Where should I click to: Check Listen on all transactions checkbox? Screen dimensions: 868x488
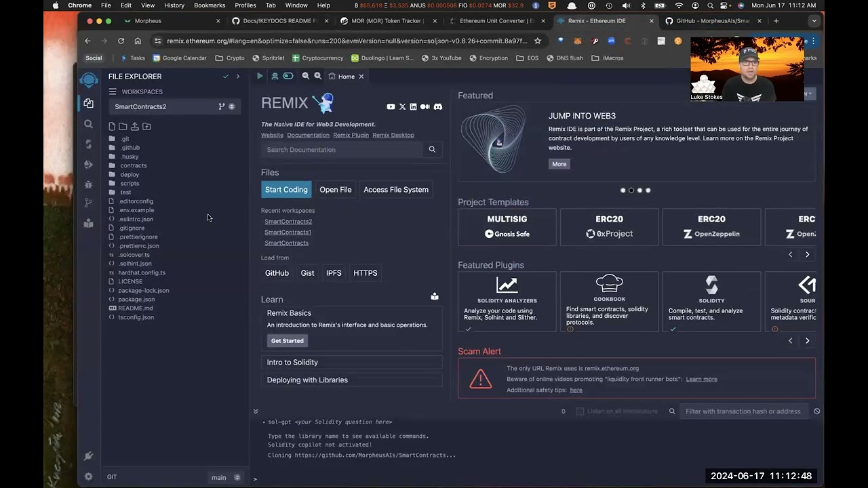pos(580,411)
